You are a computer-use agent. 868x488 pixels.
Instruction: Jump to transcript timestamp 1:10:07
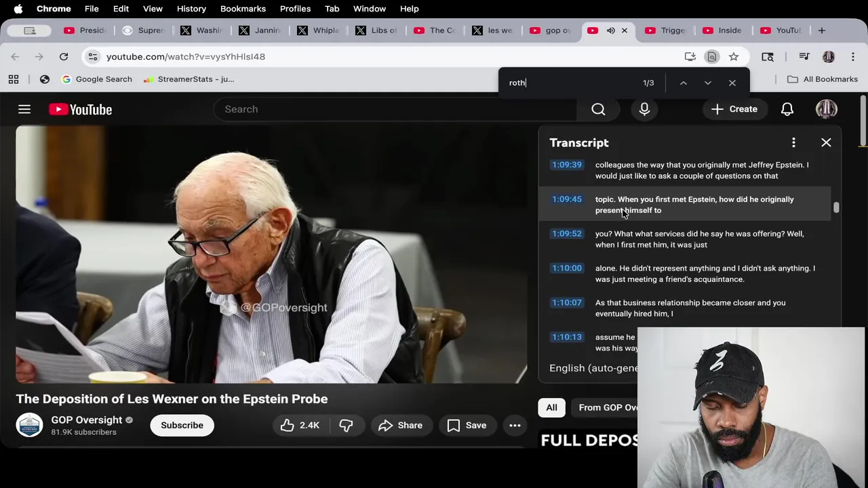[x=567, y=303]
